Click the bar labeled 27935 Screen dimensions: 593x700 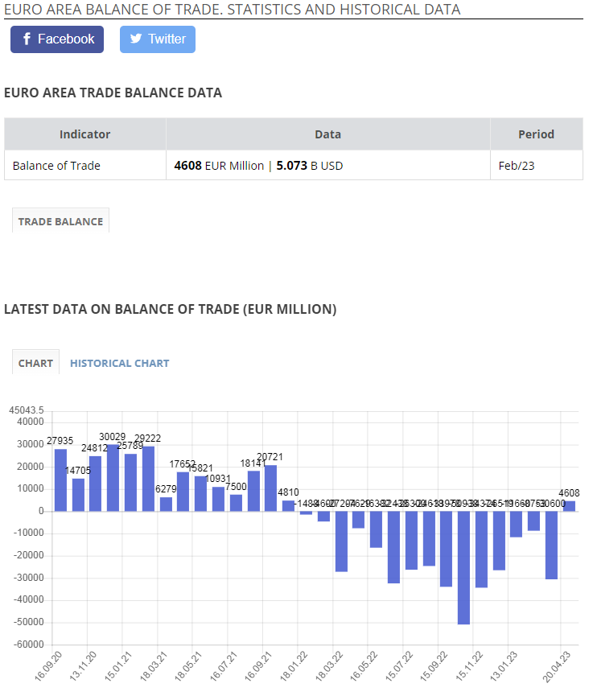click(60, 480)
